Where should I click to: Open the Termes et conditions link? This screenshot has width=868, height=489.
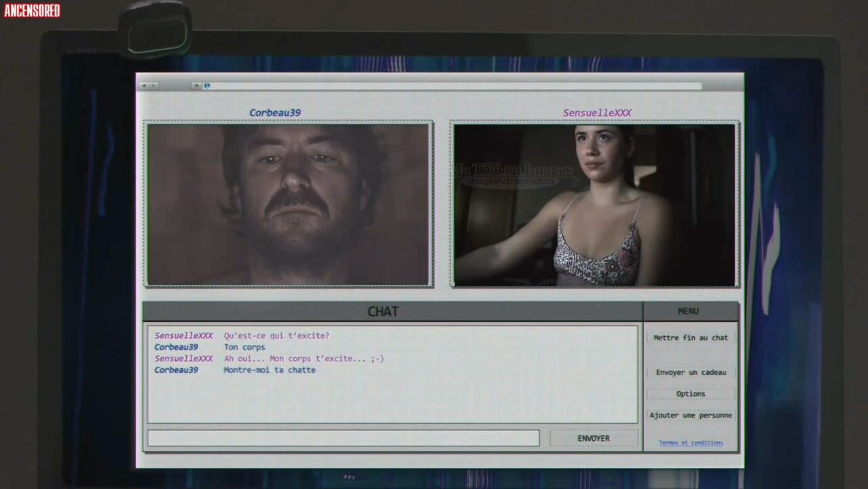click(690, 443)
